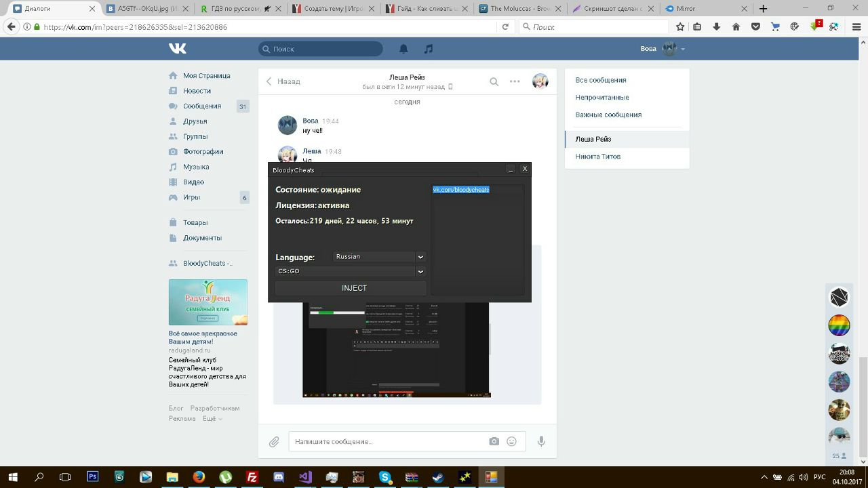Open the screenshot image in chat
The width and height of the screenshot is (868, 488).
396,350
